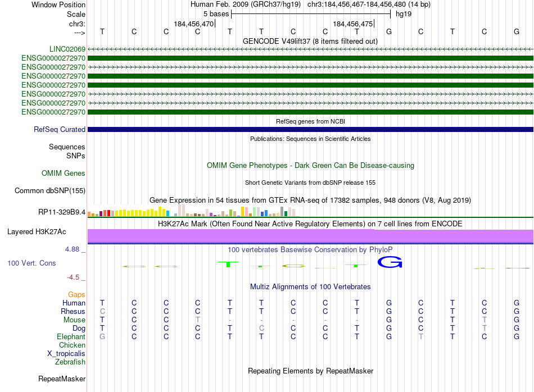Viewport: 534px width, 392px height.
Task: Click the 'X_tropicalis' alignment row label
Action: click(66, 354)
